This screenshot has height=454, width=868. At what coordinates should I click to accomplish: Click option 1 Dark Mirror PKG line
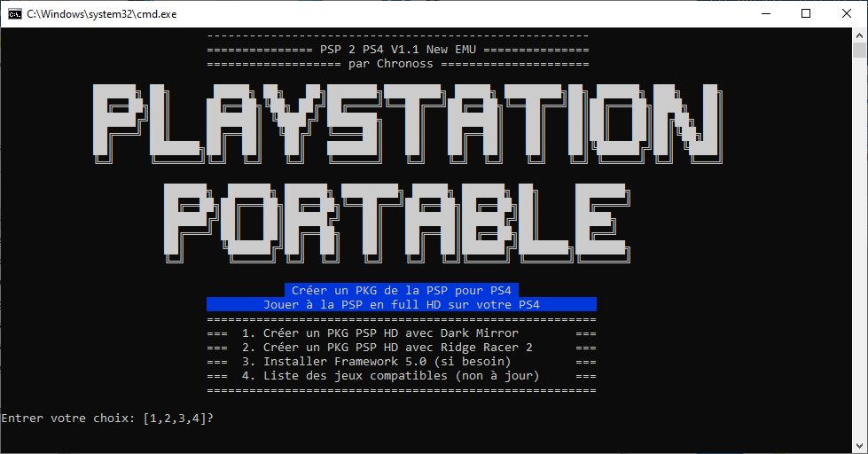click(x=390, y=333)
